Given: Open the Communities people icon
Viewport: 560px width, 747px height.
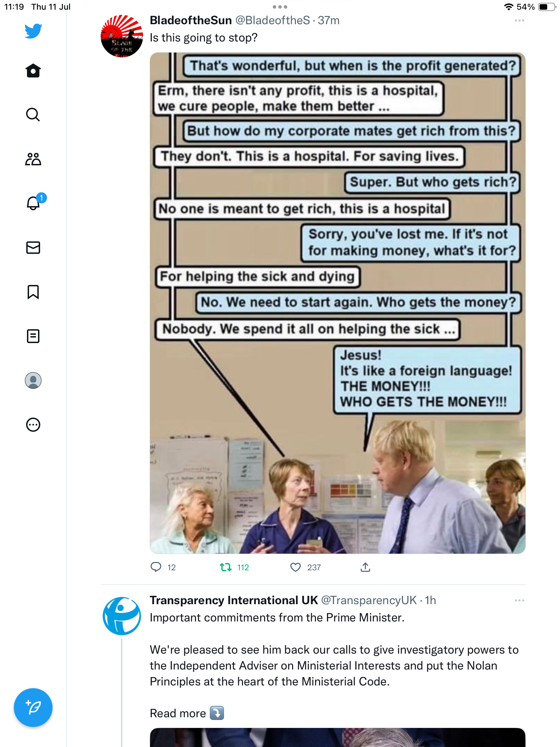Looking at the screenshot, I should click(x=33, y=159).
